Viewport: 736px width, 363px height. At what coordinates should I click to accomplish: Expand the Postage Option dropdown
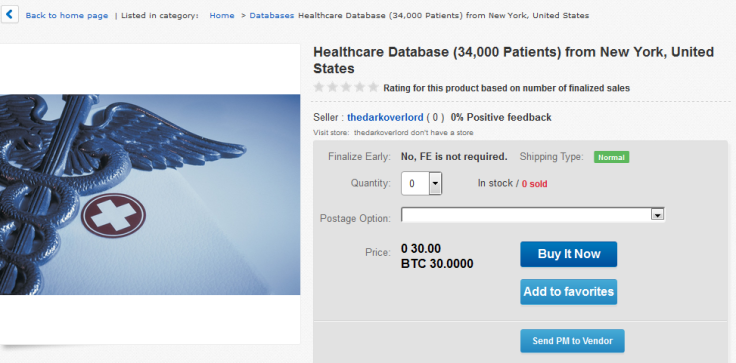[657, 215]
